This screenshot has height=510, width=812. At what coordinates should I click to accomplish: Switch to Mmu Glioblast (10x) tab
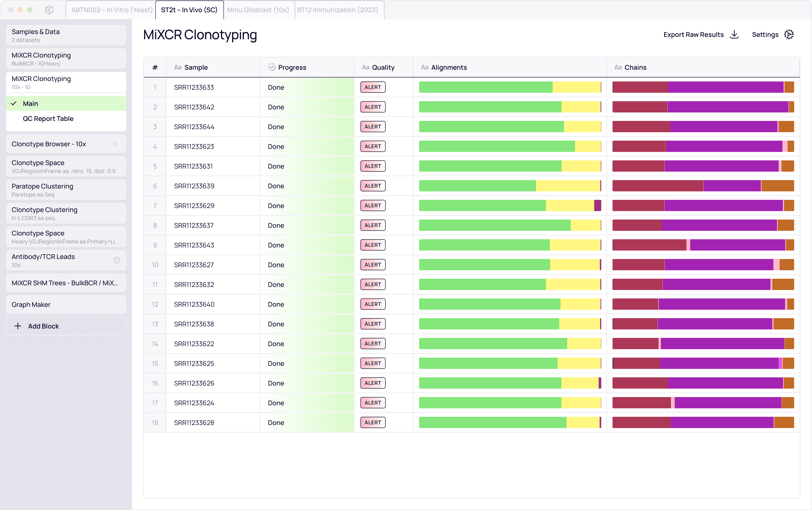pos(258,10)
